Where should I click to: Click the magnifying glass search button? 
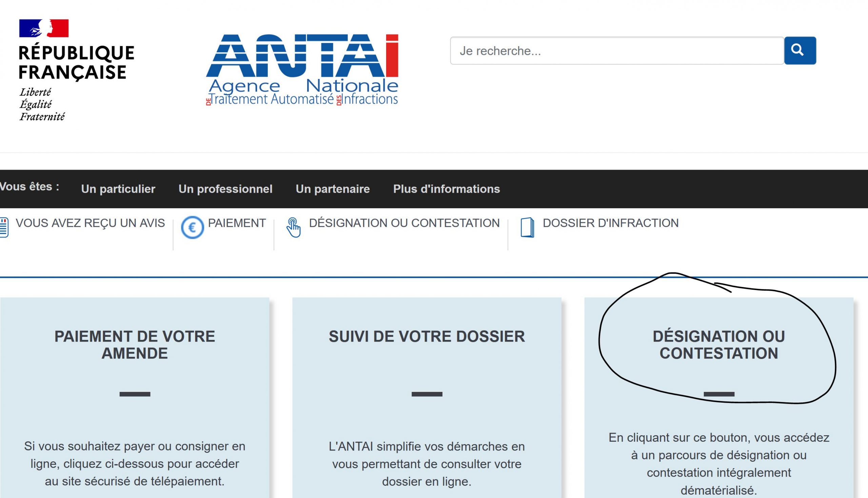tap(800, 51)
